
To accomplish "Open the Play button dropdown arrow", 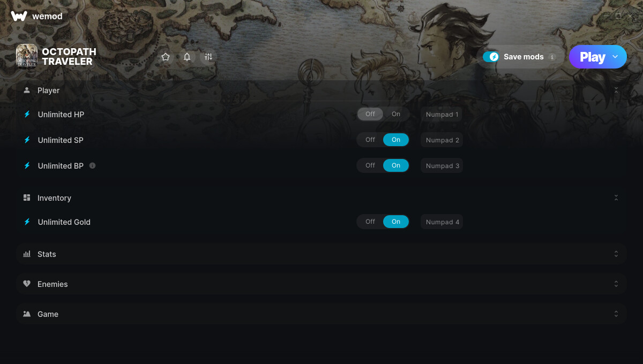I will point(615,57).
